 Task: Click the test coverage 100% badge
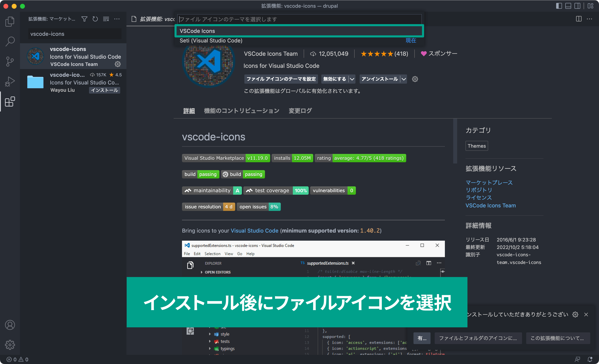coord(276,190)
